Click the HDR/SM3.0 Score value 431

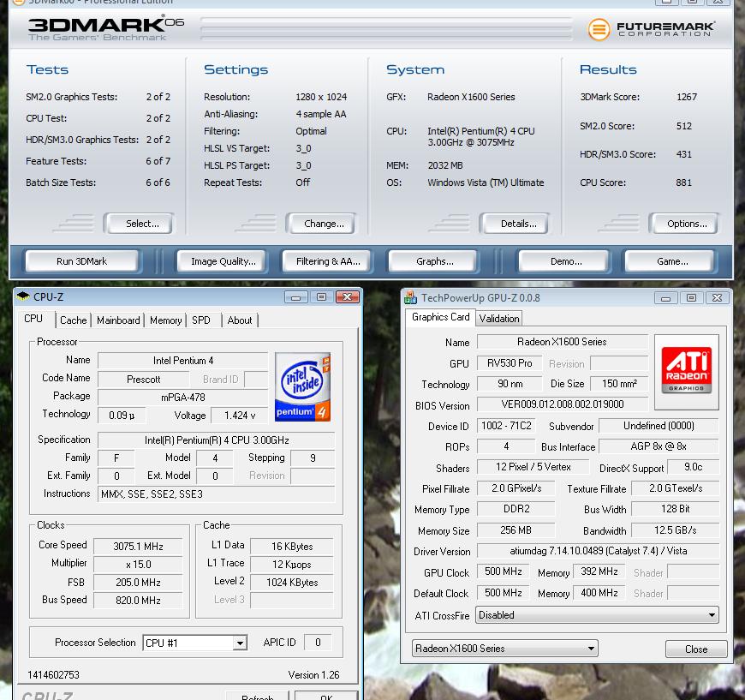(683, 154)
